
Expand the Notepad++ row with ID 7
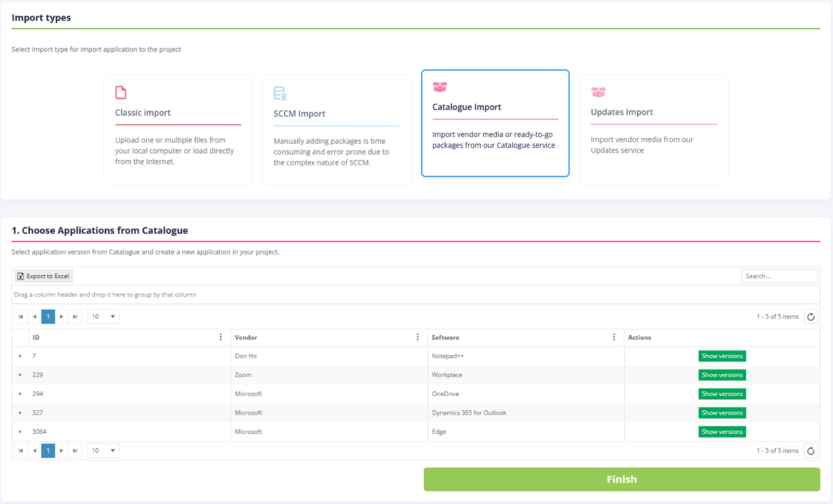[20, 356]
